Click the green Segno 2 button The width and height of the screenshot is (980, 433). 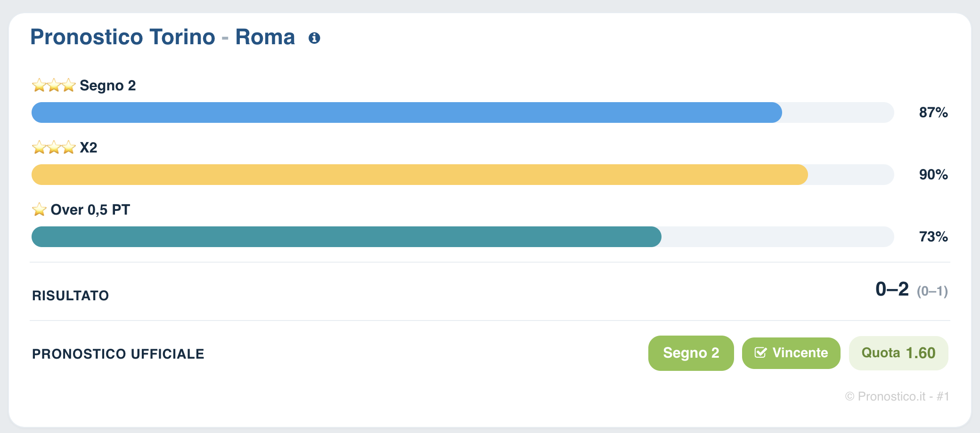click(691, 353)
